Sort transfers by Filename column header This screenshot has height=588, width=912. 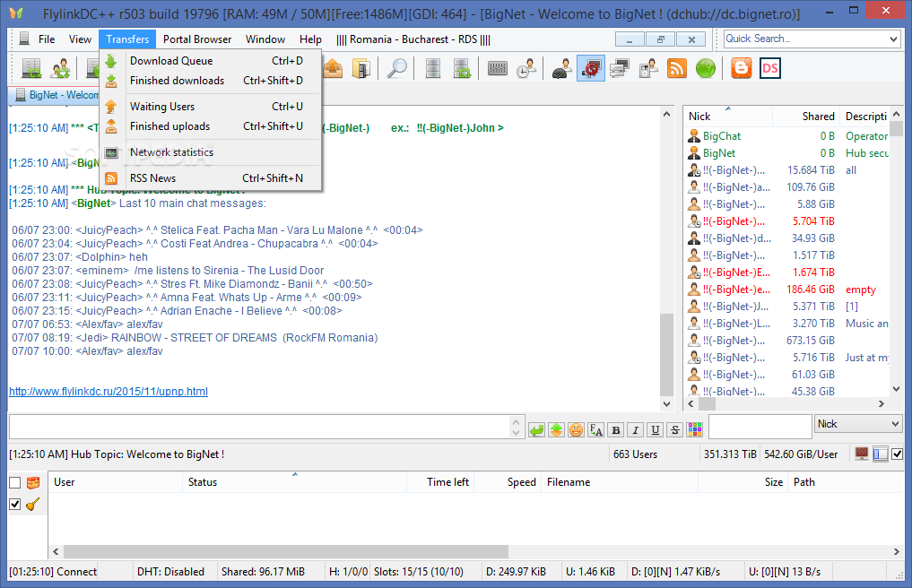click(620, 482)
